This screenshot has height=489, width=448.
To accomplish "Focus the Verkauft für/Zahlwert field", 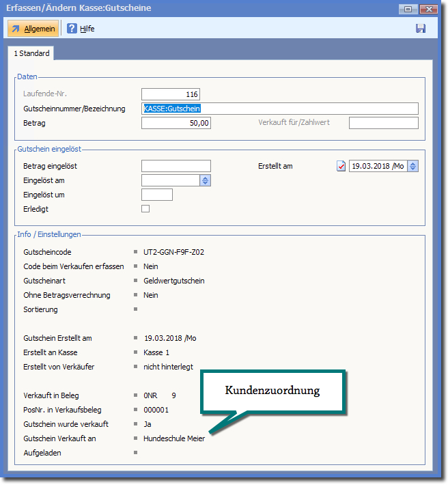I will tap(383, 123).
